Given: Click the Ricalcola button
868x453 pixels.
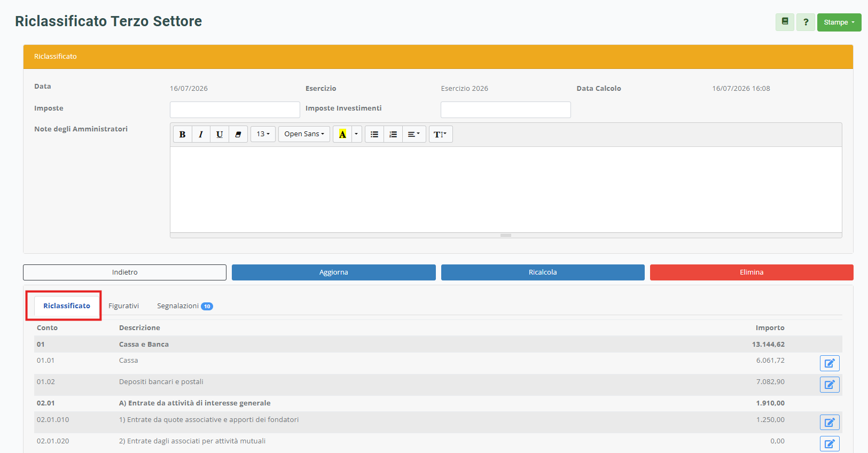Looking at the screenshot, I should tap(543, 272).
